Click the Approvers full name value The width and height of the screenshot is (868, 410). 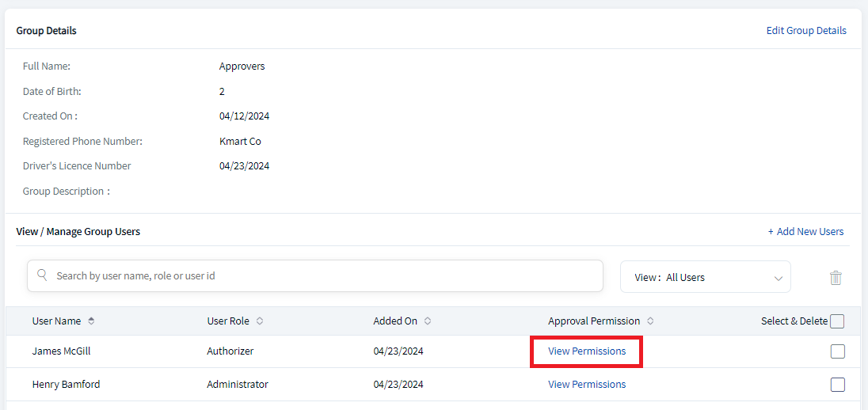click(242, 66)
